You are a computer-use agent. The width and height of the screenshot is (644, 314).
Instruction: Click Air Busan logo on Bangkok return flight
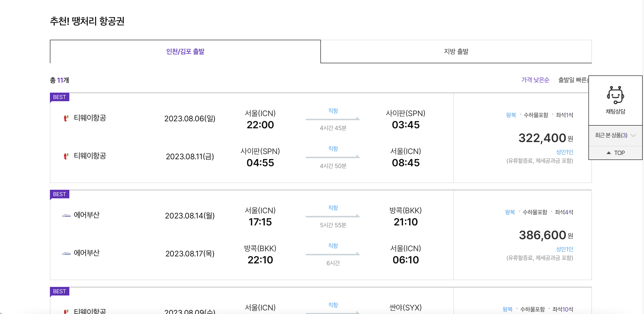[66, 253]
